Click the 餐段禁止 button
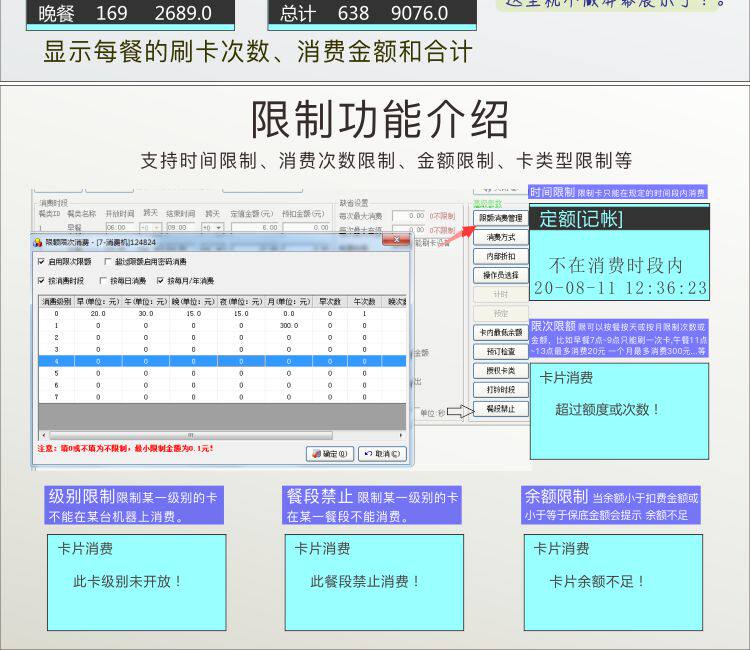The height and width of the screenshot is (650, 750). point(501,409)
